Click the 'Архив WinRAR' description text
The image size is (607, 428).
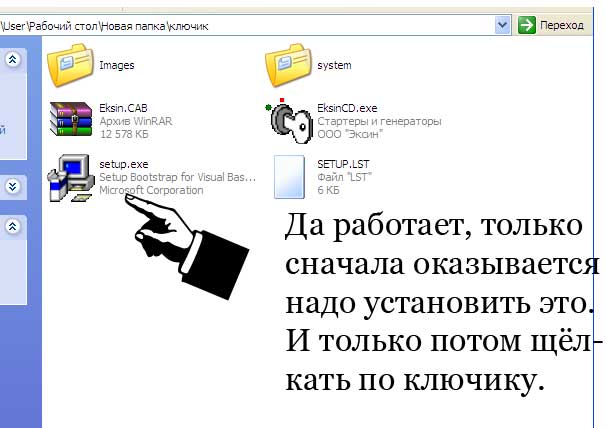pos(136,121)
